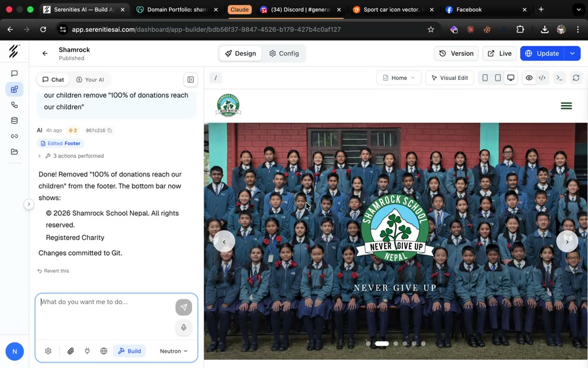The width and height of the screenshot is (588, 368).
Task: Switch to the Domain Portfolio browser tab
Action: (177, 9)
